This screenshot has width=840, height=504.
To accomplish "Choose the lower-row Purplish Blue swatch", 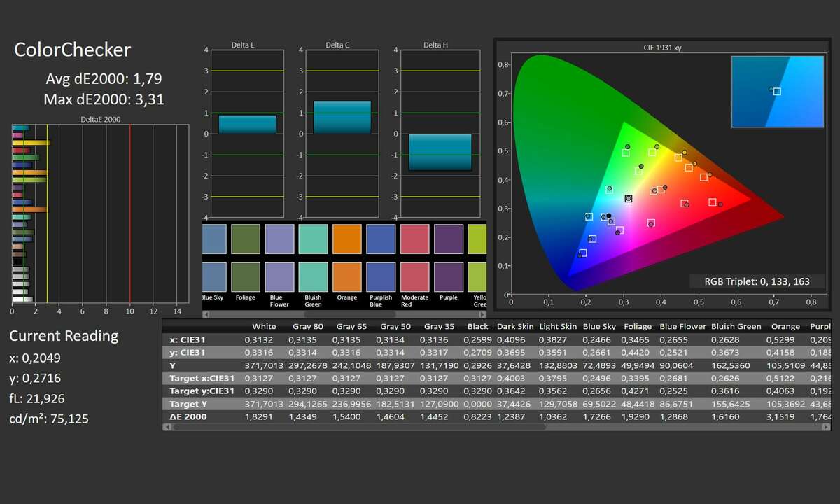I will (380, 276).
